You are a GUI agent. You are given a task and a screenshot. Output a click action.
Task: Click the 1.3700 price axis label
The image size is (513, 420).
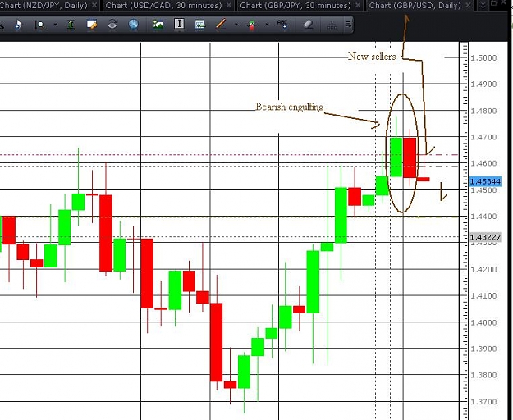[x=483, y=402]
